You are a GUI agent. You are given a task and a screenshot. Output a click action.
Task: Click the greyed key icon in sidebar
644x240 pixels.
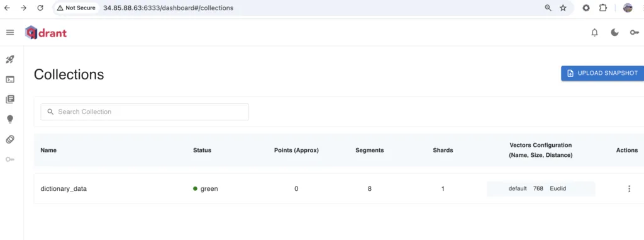point(10,159)
